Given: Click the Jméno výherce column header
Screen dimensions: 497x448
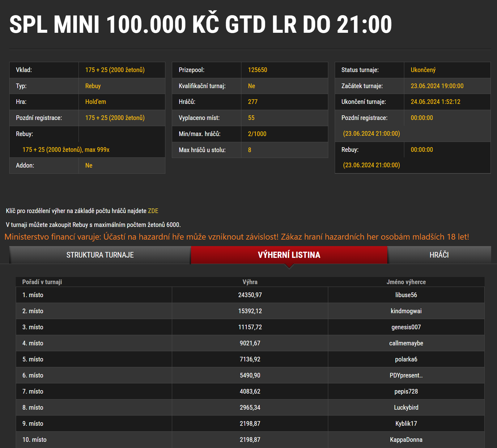Looking at the screenshot, I should click(406, 282).
